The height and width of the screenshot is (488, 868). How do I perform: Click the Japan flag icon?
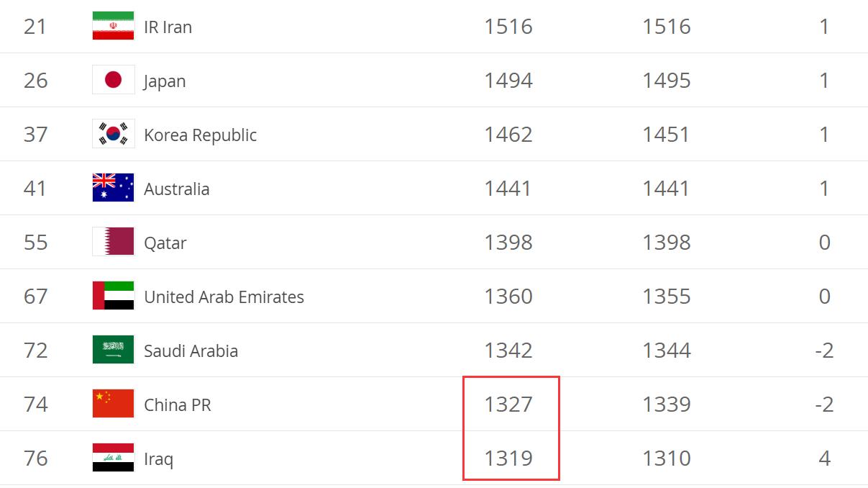[113, 80]
